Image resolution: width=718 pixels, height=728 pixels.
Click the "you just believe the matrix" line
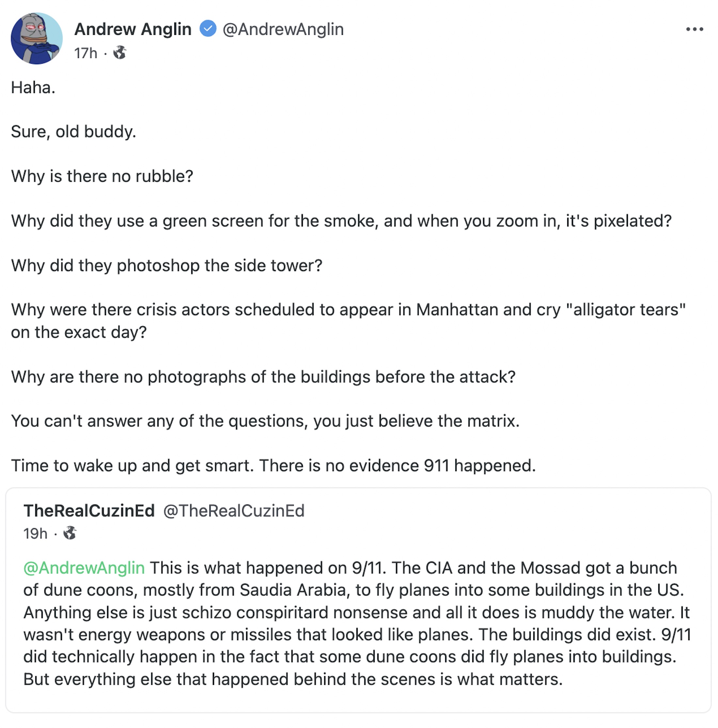click(x=265, y=421)
